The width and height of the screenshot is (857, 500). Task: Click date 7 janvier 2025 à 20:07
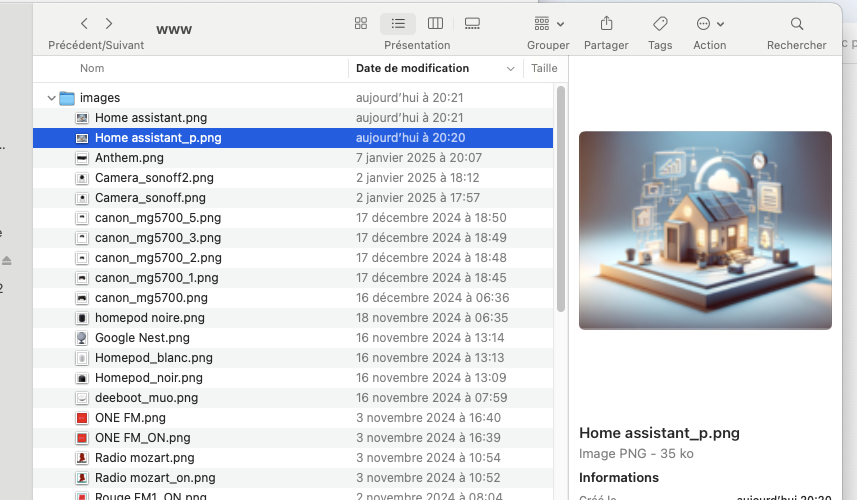pos(419,158)
